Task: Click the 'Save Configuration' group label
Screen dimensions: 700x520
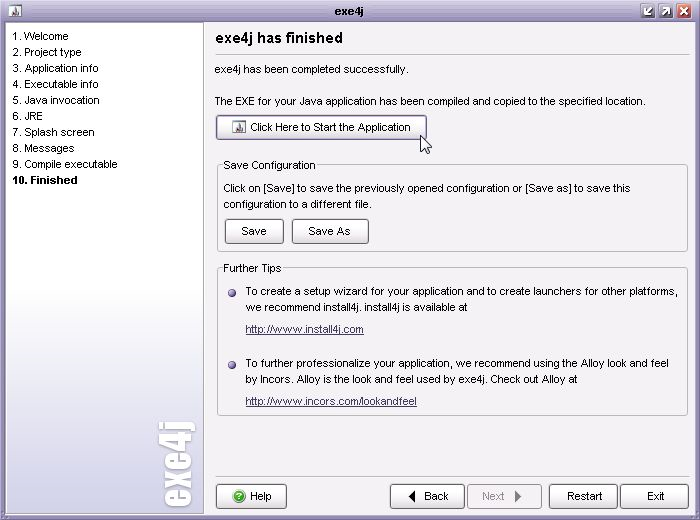Action: pyautogui.click(x=269, y=165)
